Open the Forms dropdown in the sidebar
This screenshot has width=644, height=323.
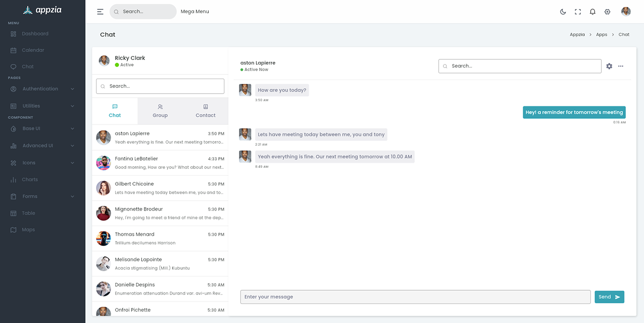[30, 196]
